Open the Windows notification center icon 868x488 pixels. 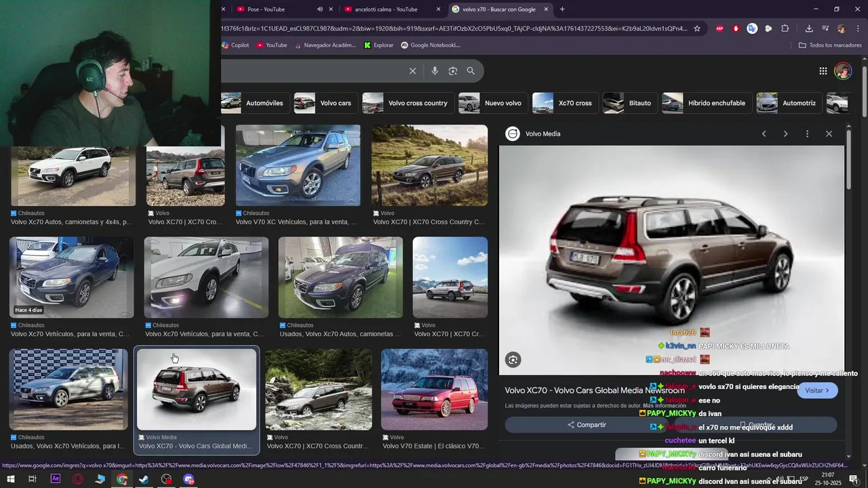coord(854,479)
